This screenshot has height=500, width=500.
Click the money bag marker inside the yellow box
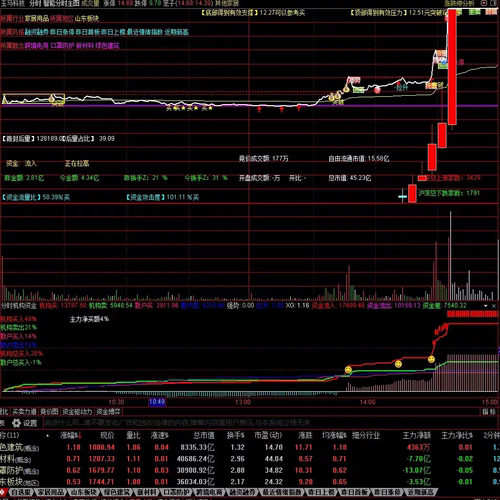51,99
